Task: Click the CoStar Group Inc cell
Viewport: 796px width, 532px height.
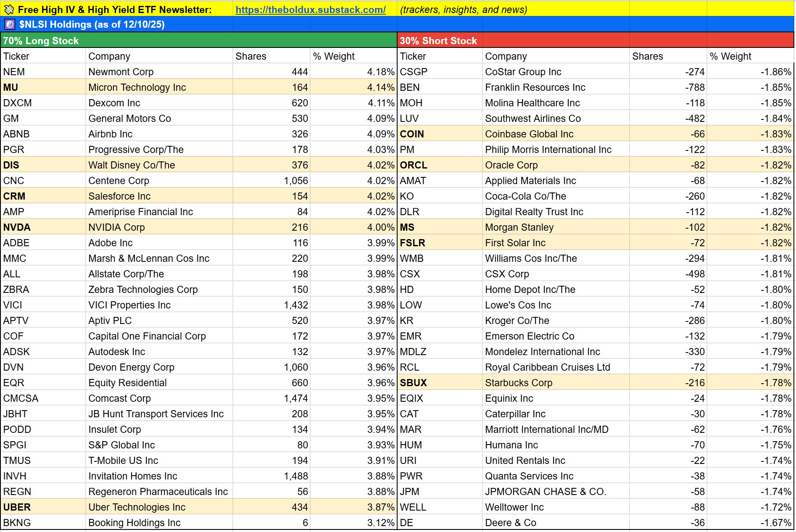Action: click(556, 72)
